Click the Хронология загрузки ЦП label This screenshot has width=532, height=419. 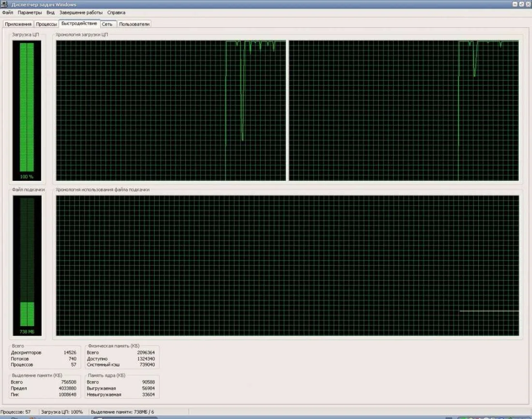point(82,35)
